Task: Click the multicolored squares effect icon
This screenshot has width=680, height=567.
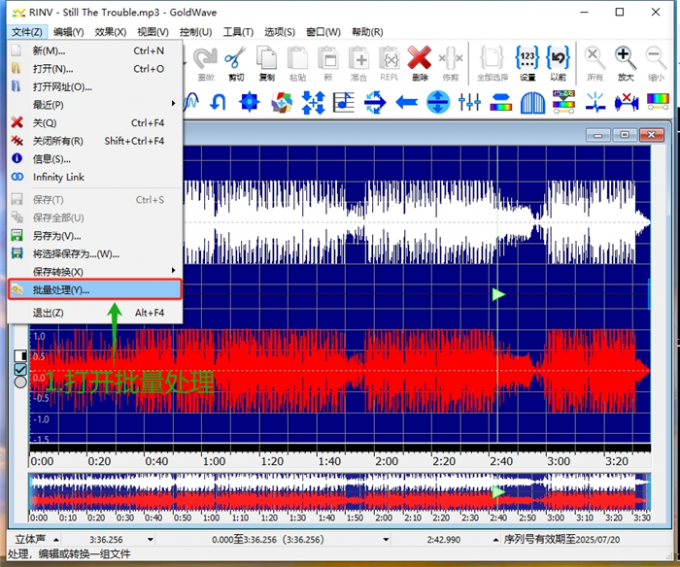Action: [281, 102]
